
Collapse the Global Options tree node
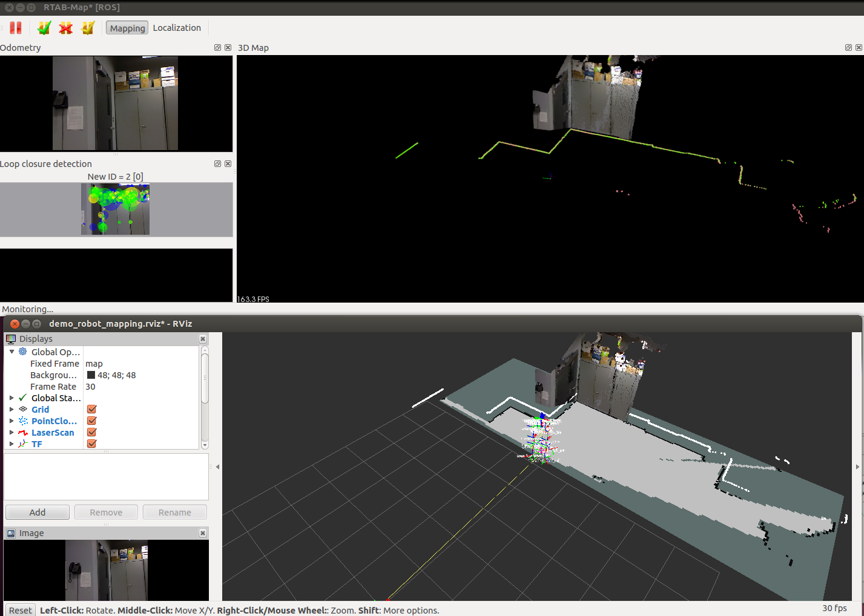pos(12,352)
